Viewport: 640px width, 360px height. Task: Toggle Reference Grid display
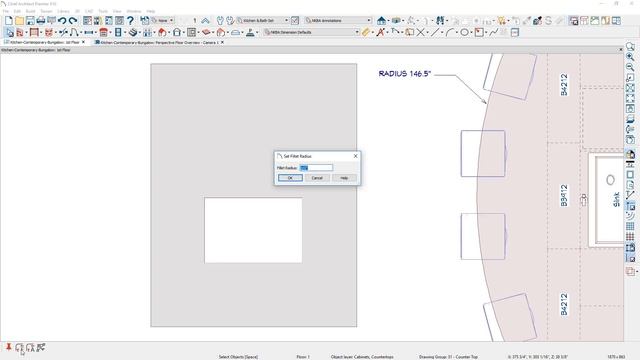click(x=630, y=236)
